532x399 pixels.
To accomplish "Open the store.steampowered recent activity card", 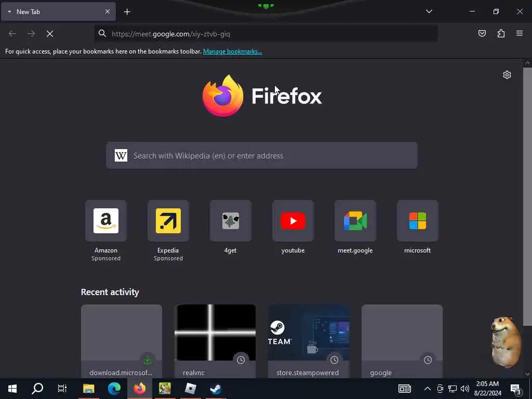I will [309, 341].
